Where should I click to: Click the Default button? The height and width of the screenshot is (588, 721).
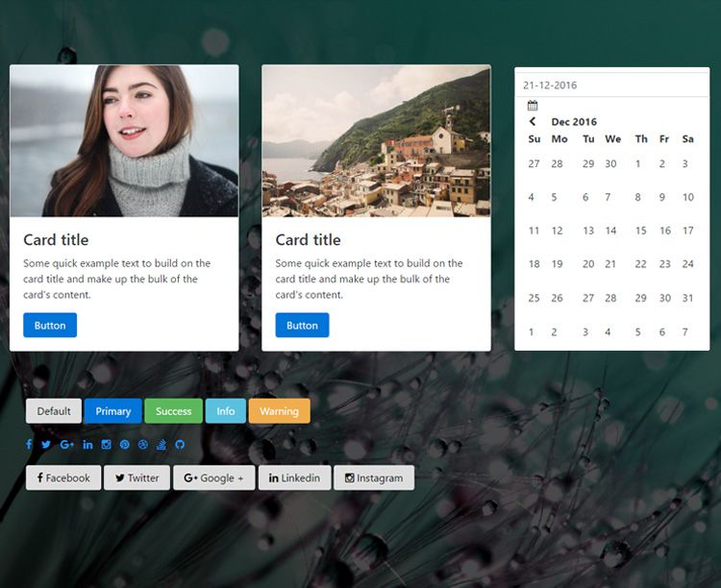click(54, 411)
